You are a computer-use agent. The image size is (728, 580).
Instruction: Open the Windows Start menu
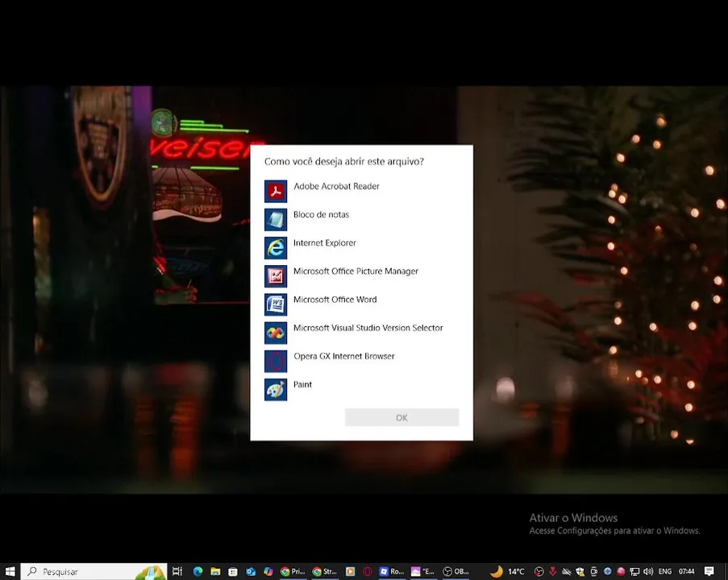(x=10, y=571)
